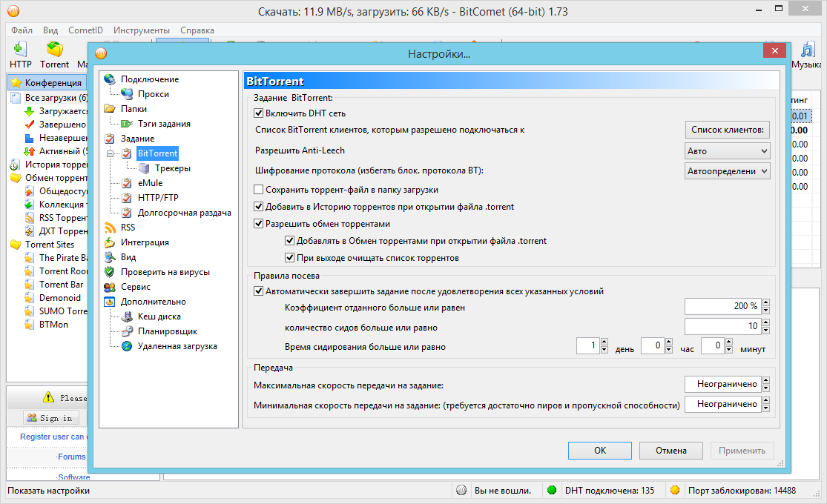Click the Torrent toolbar icon
The width and height of the screenshot is (827, 504).
(x=54, y=49)
